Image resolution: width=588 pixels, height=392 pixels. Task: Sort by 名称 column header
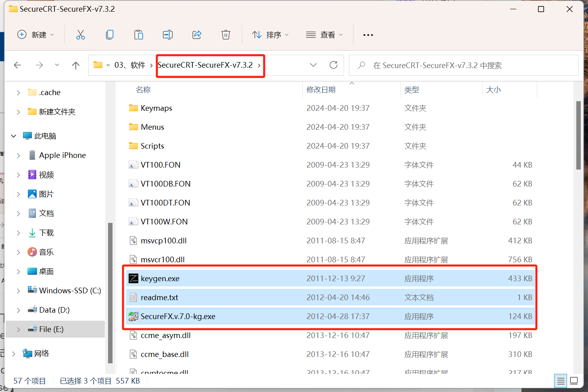point(143,89)
